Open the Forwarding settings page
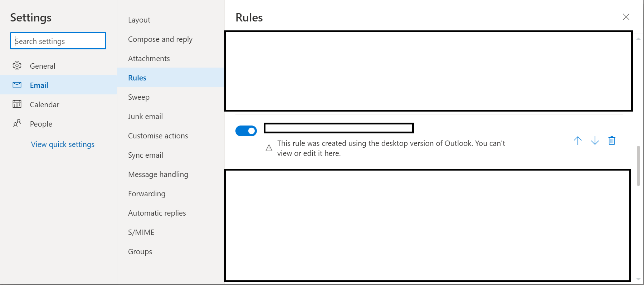Screen dimensions: 644x285 (146, 193)
